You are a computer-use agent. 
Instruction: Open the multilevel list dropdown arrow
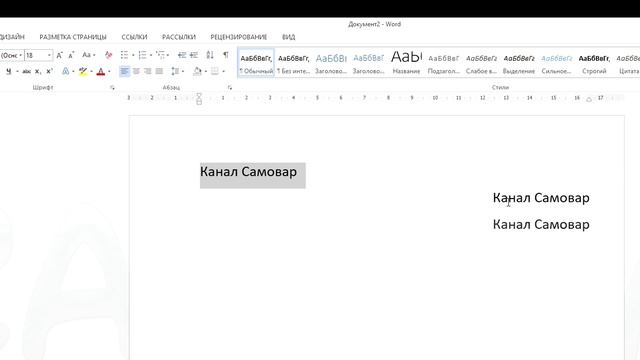168,55
